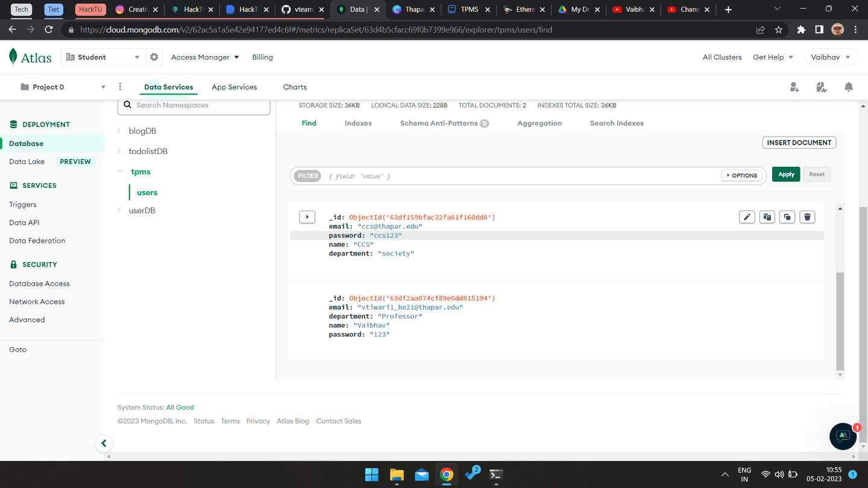Open Database Access in sidebar
Screen dimensions: 868x488
pyautogui.click(x=39, y=284)
